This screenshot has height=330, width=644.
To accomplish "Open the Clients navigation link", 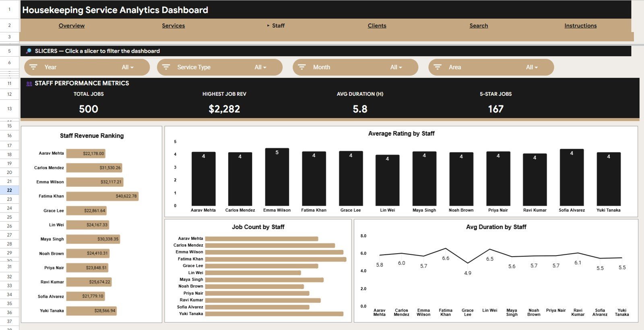I will click(377, 25).
